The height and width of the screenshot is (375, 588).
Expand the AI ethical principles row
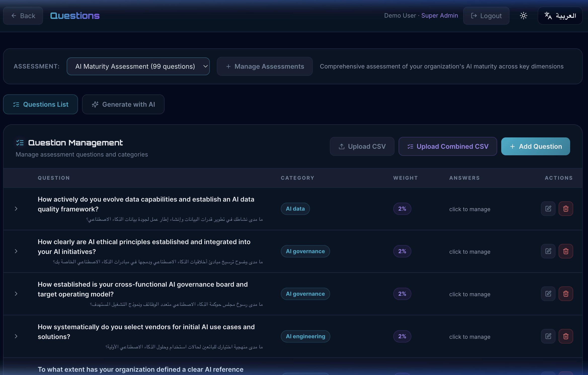coord(16,251)
